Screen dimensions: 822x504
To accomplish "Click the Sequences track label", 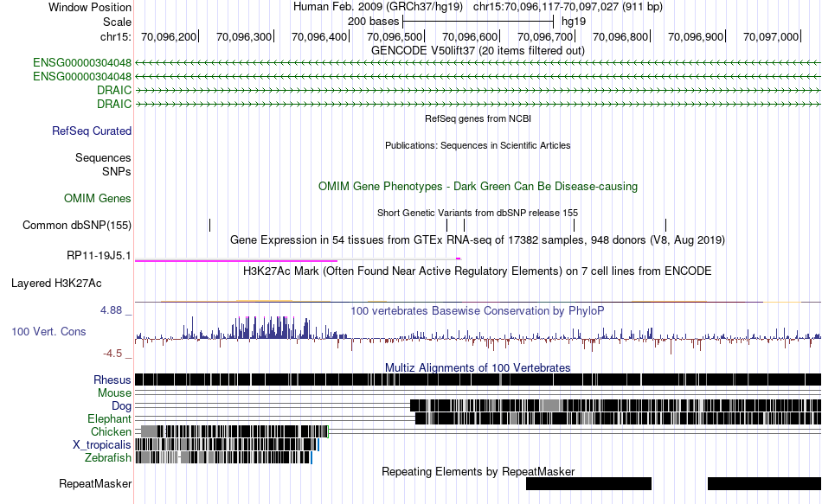I will 103,157.
